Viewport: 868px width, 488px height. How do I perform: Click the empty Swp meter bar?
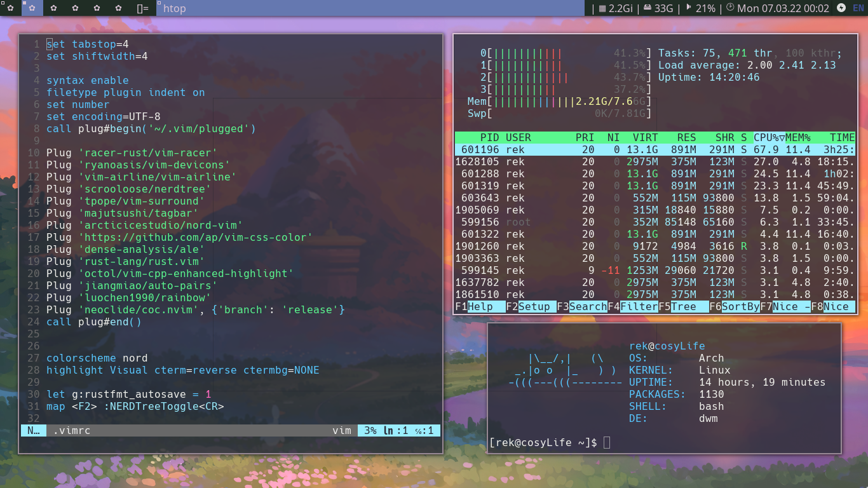pyautogui.click(x=560, y=113)
